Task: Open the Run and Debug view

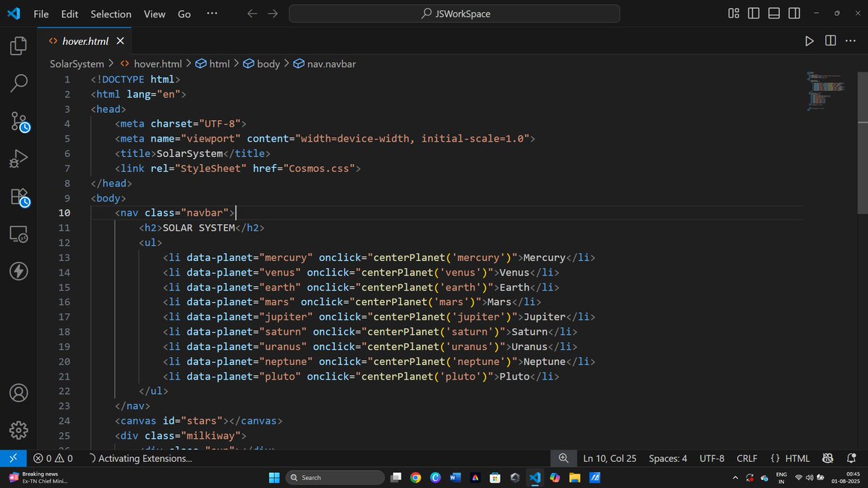Action: tap(19, 158)
